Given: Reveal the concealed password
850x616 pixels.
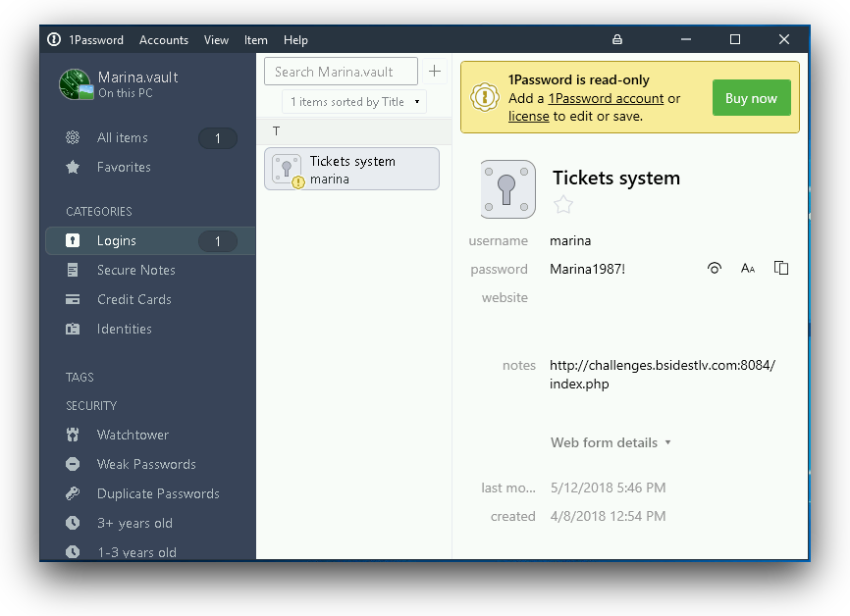Looking at the screenshot, I should tap(714, 268).
